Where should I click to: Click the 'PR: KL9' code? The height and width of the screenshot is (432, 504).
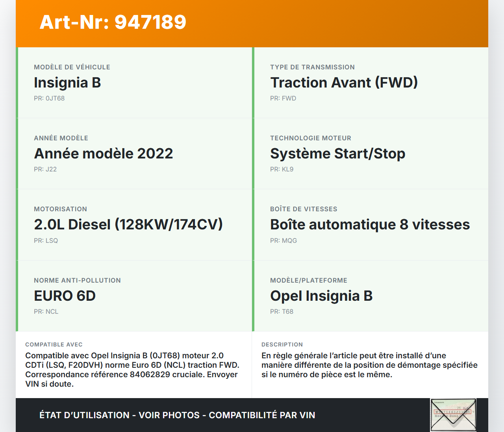coord(282,169)
